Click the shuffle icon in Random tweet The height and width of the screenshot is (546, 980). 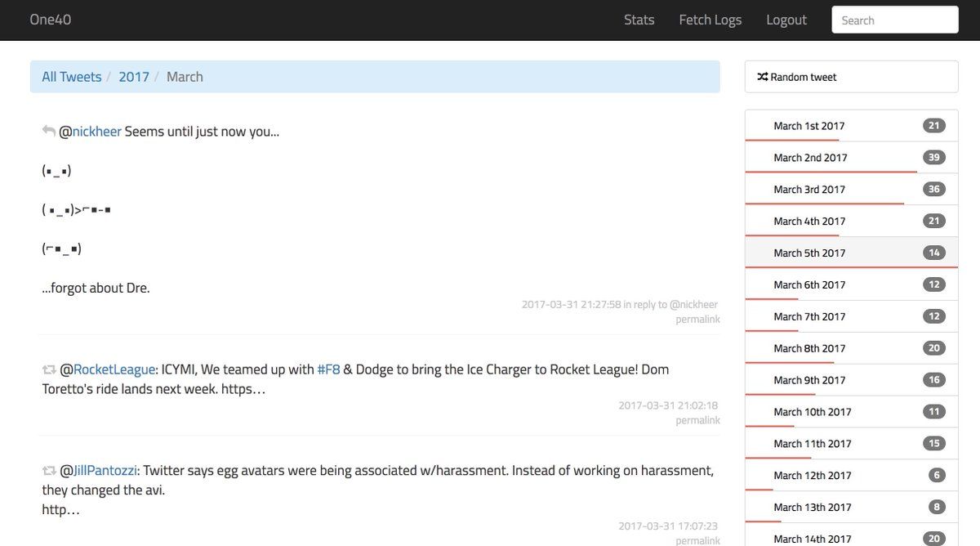pos(762,77)
